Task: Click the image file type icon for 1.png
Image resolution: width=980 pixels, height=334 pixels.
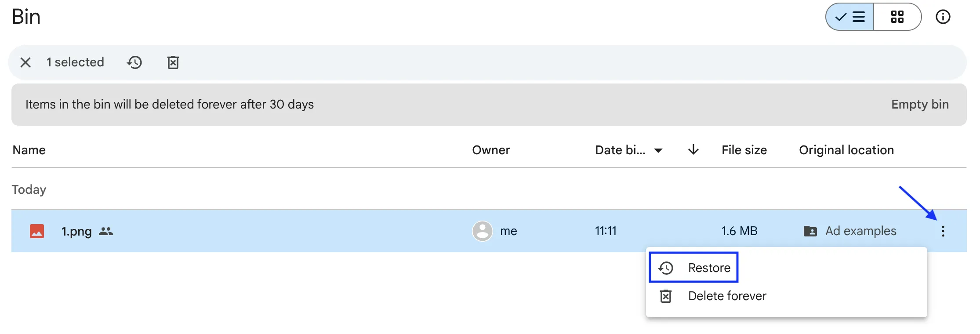Action: click(x=37, y=231)
